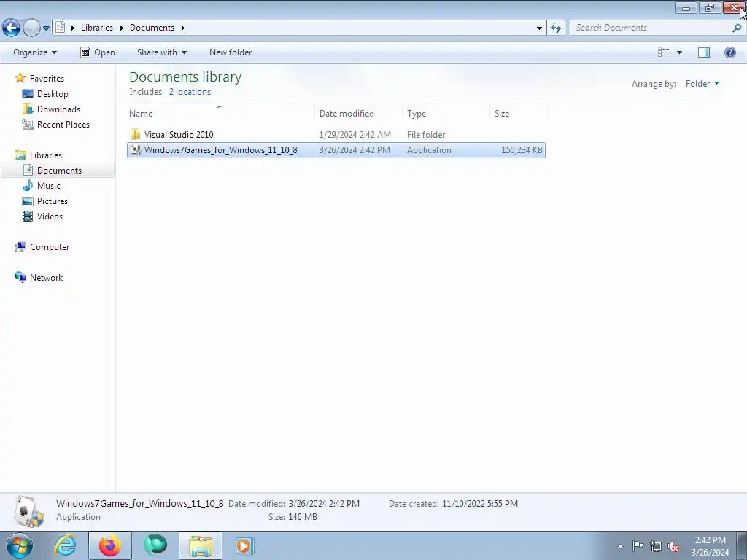The image size is (747, 560).
Task: Select the Documents library in sidebar
Action: click(x=59, y=171)
